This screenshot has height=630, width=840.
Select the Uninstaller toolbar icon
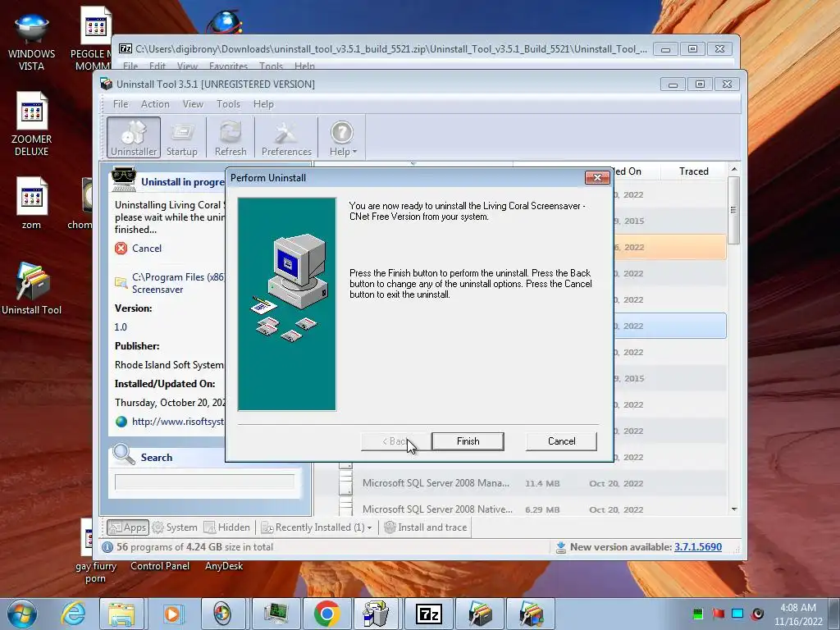pos(134,138)
